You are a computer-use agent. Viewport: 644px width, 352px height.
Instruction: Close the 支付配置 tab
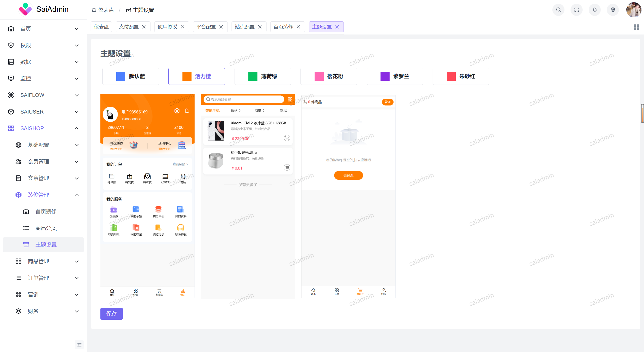click(144, 27)
